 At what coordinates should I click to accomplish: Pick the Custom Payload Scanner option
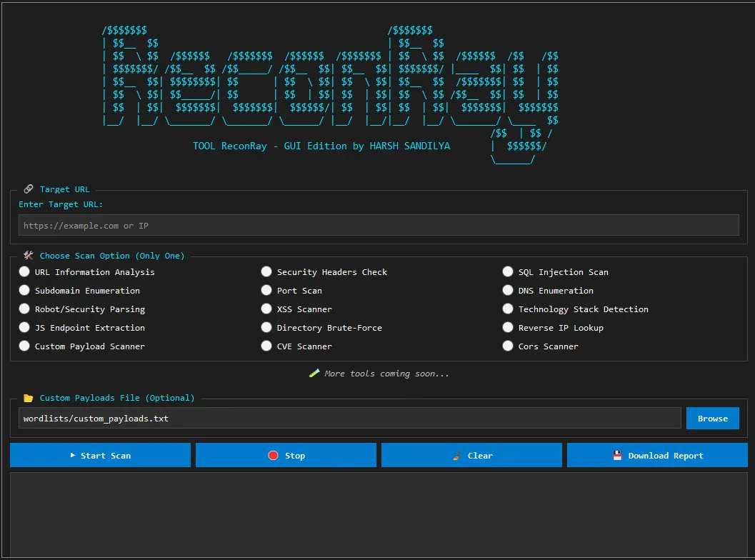point(25,346)
